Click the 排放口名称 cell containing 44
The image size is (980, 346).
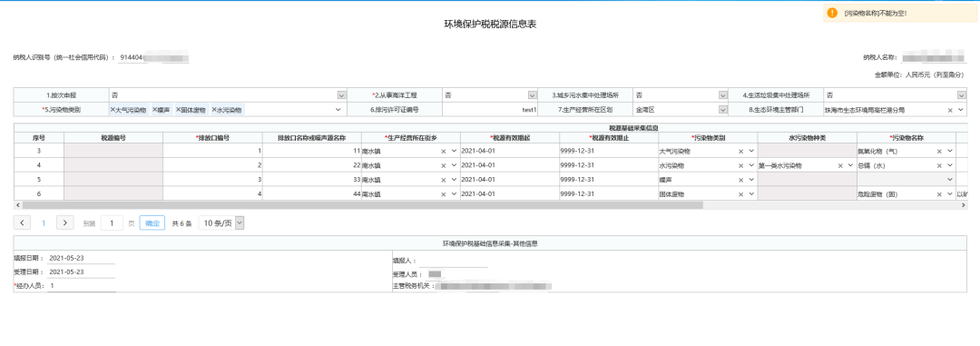pyautogui.click(x=311, y=194)
